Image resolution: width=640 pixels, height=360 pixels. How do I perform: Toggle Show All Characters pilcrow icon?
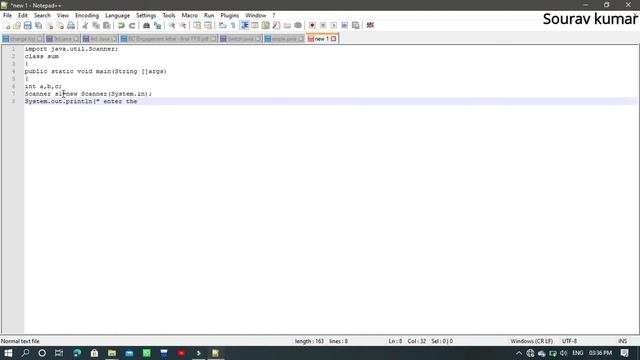point(233,25)
